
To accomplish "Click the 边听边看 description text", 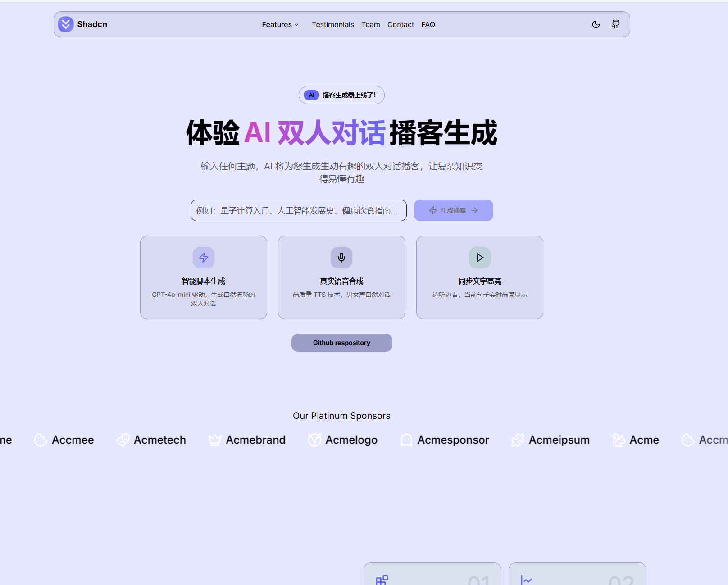I will pos(480,295).
